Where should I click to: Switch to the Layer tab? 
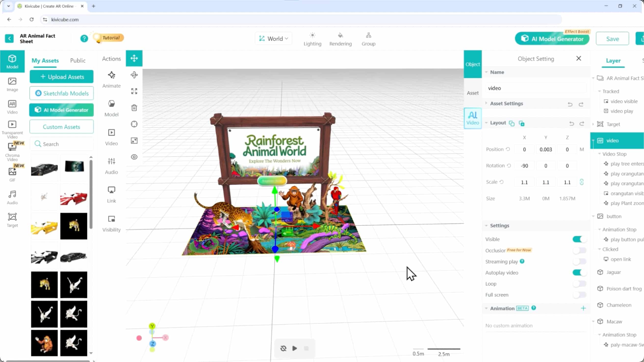pyautogui.click(x=614, y=61)
